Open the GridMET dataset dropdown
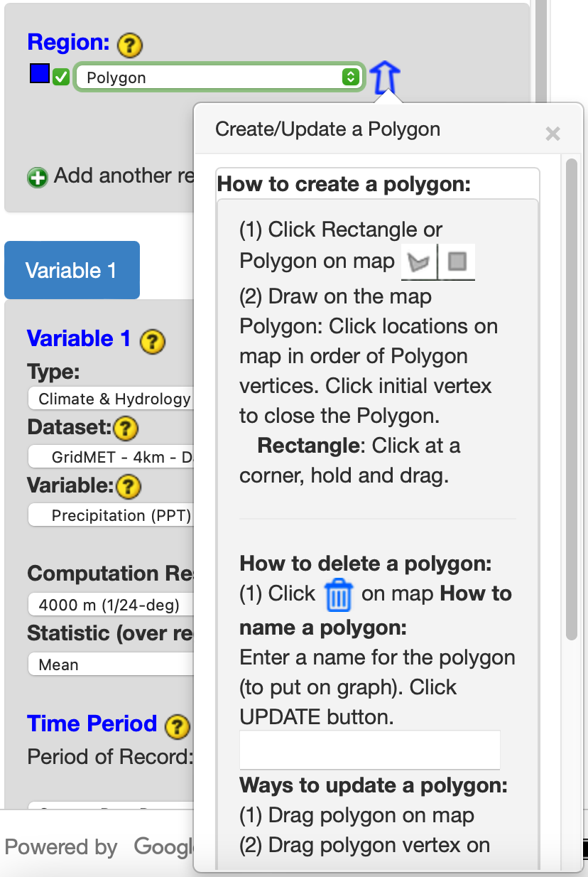This screenshot has width=588, height=877. click(111, 458)
